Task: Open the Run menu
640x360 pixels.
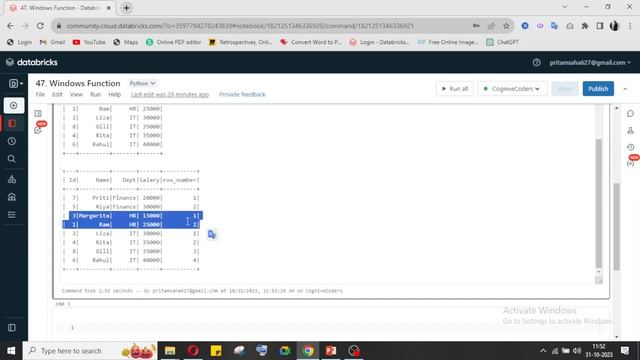Action: pos(95,94)
